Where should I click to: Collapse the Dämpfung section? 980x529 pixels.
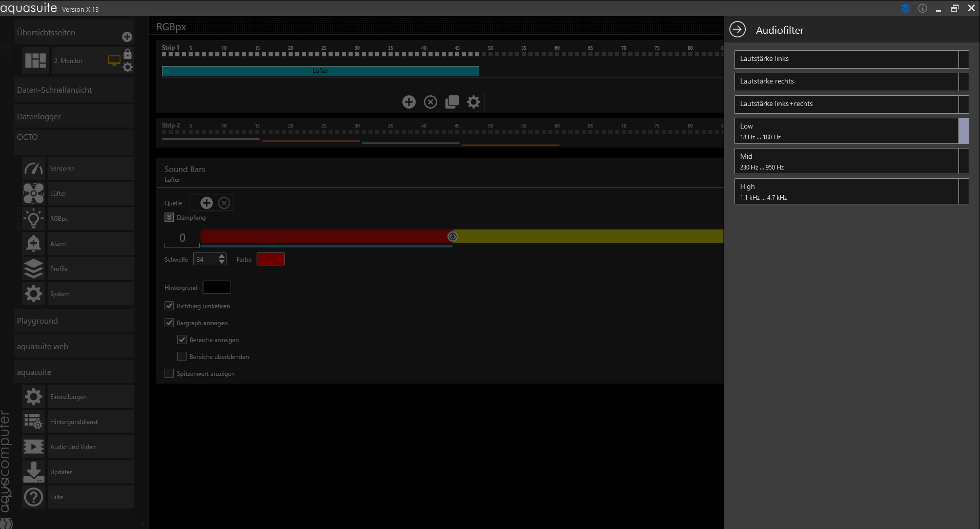click(x=169, y=218)
